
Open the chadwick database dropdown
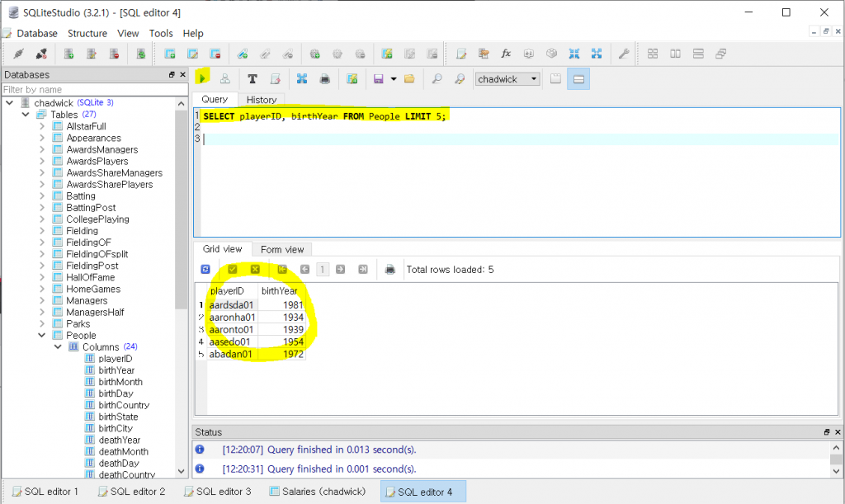click(x=507, y=79)
